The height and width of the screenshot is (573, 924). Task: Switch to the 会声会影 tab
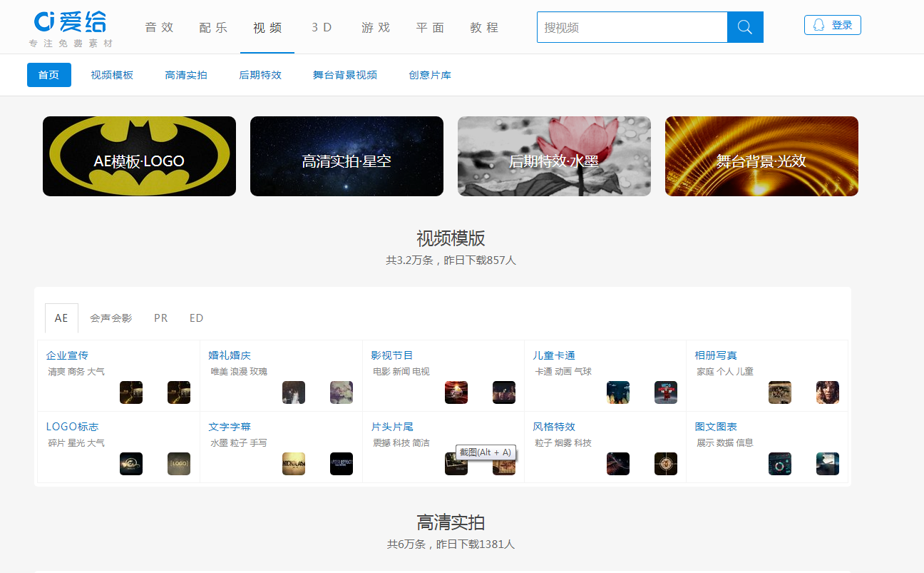[x=111, y=318]
